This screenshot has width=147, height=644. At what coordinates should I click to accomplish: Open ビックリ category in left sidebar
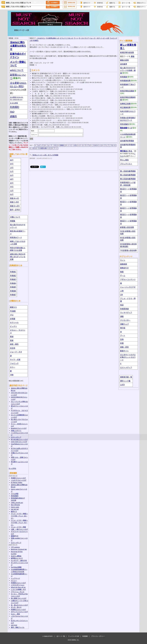[13, 326]
